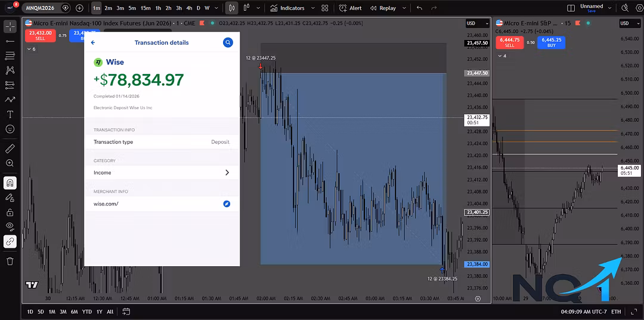Remove drawings with the trash icon
Screen dimensions: 644x320
10,261
